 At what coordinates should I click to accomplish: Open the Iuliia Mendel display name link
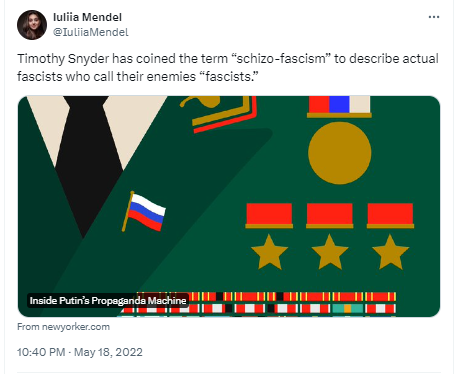tap(87, 17)
